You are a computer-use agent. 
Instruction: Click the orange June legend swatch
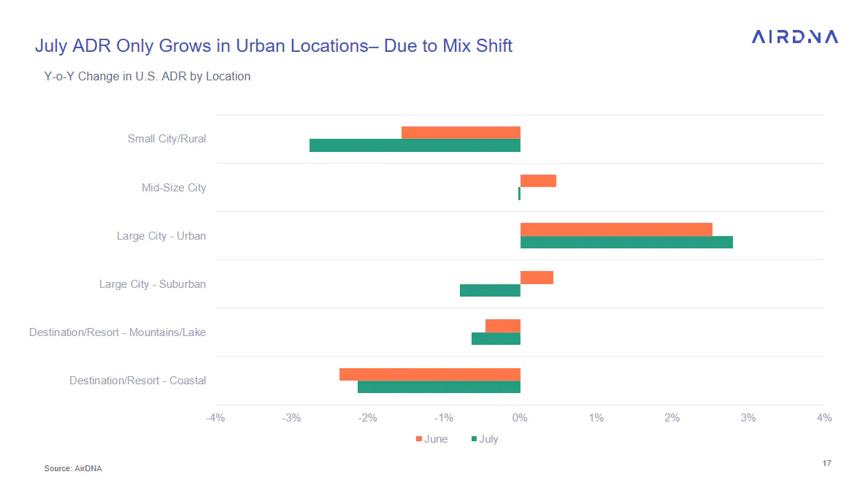(x=418, y=439)
